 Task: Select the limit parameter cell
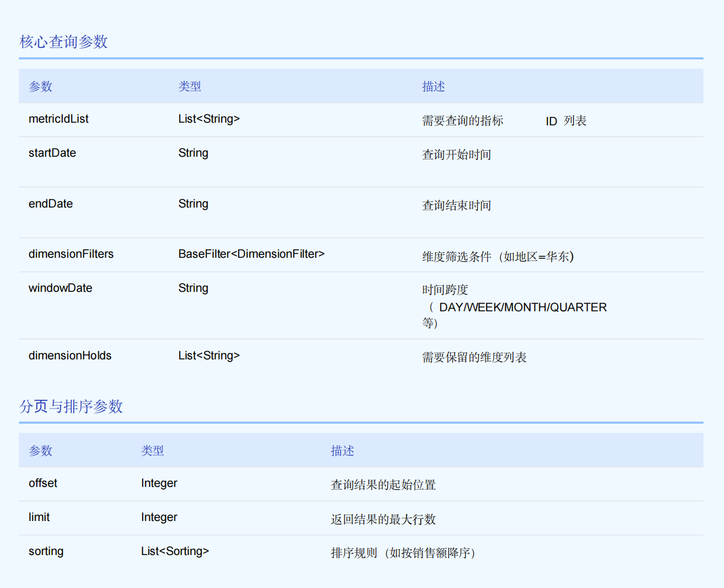[x=39, y=517]
